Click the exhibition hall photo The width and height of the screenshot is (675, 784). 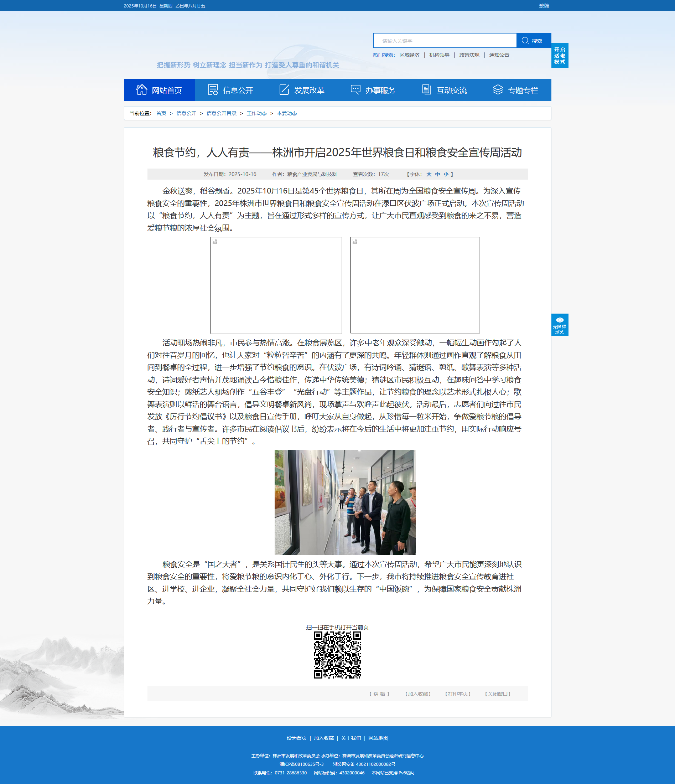(x=344, y=502)
